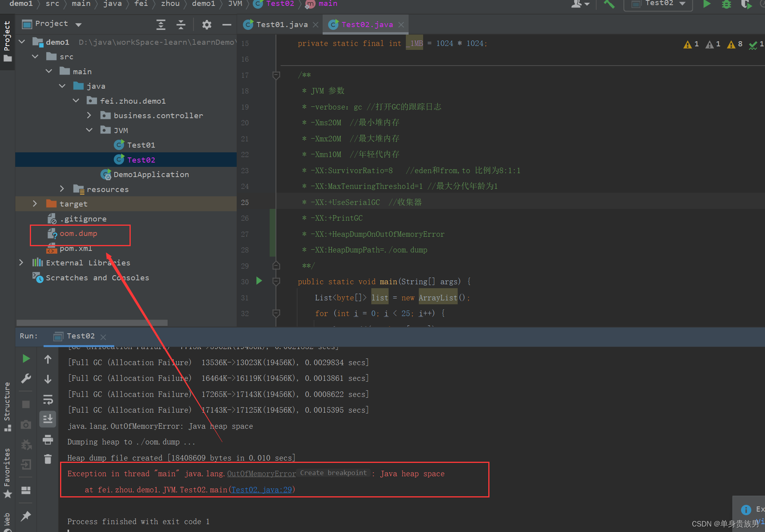The width and height of the screenshot is (765, 532).
Task: Click the OutOfMemoryError link in exception
Action: click(261, 474)
